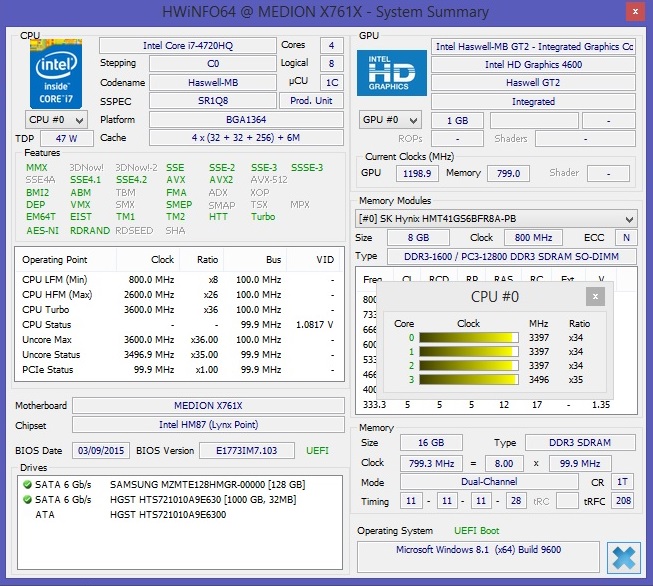Click the tRFC 208 value
This screenshot has width=653, height=586.
(623, 501)
